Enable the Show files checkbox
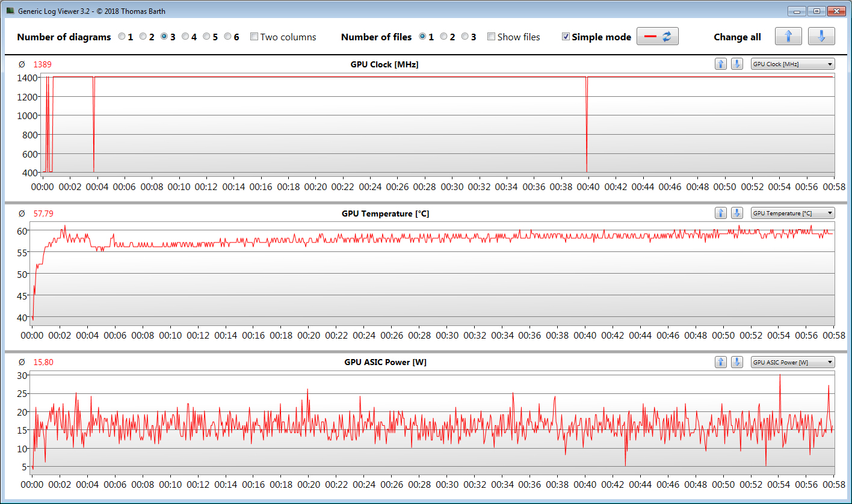852x504 pixels. (x=491, y=37)
